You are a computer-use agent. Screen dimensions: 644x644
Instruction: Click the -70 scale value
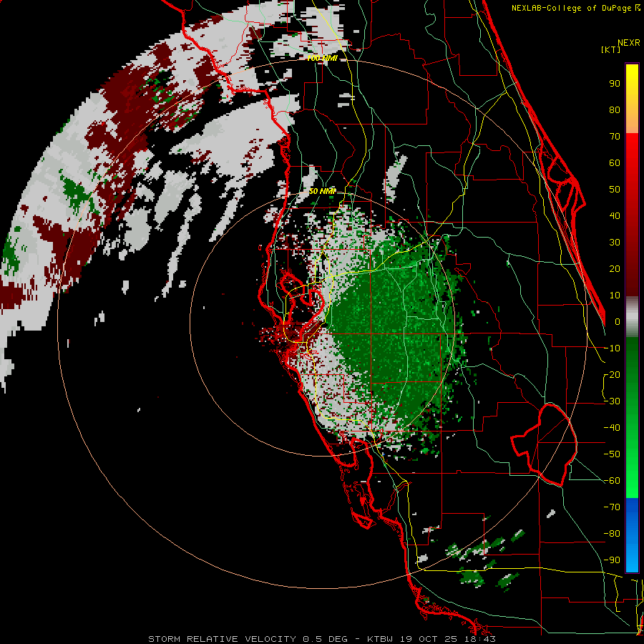(613, 507)
